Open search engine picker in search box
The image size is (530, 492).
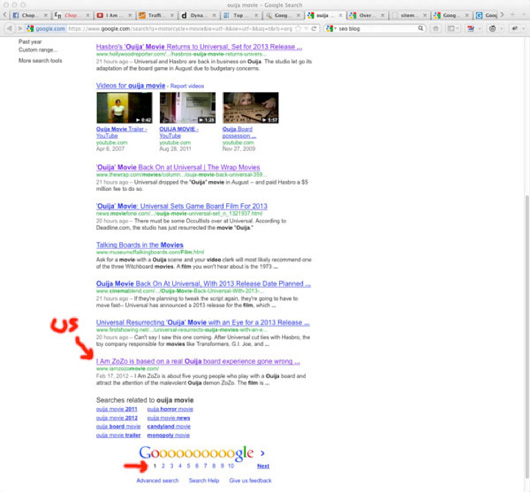[x=331, y=29]
